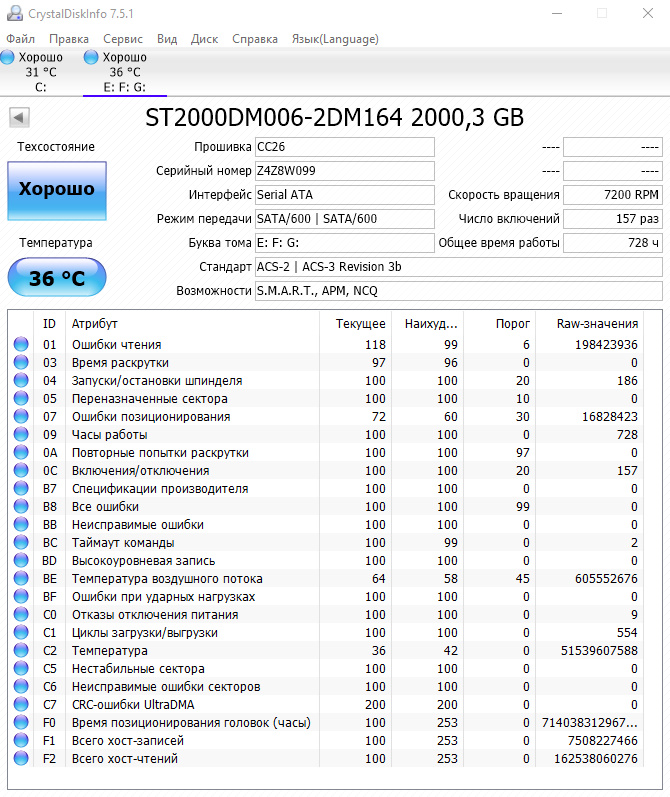Screen dimensions: 670x797
Task: Click the power-on count field 157 раз
Action: 613,219
